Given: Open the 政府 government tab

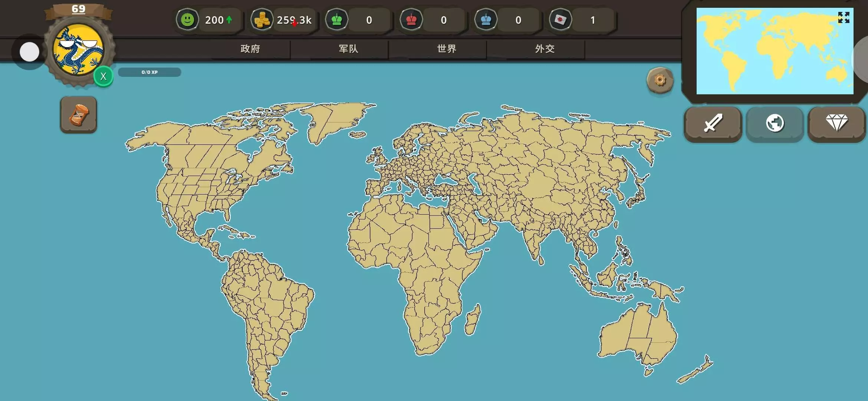Looking at the screenshot, I should 250,49.
